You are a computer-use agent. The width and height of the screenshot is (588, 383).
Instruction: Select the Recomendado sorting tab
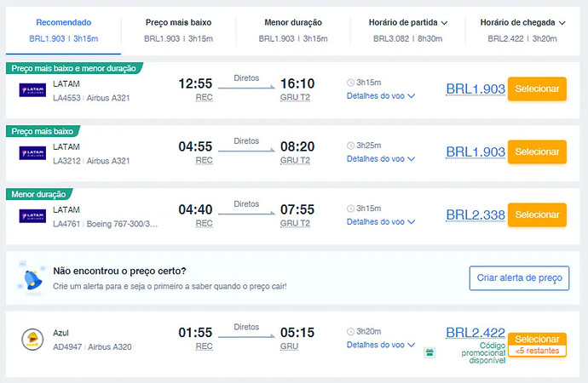coord(63,23)
